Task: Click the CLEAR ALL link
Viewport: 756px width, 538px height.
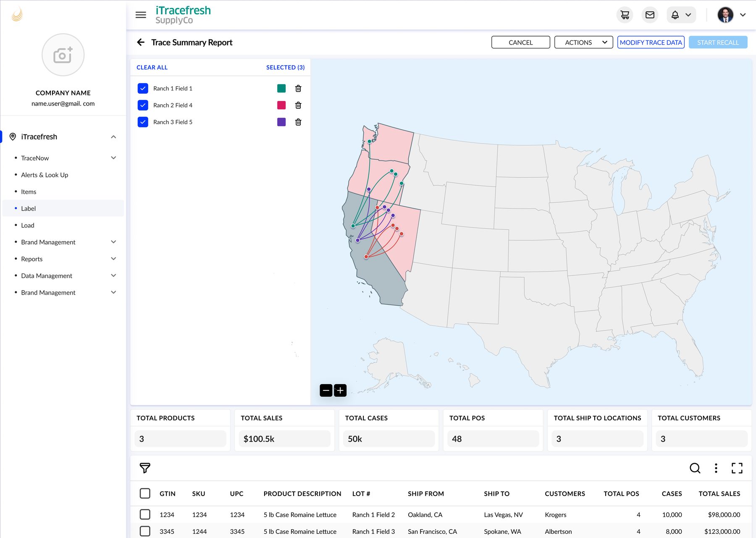Action: [152, 68]
